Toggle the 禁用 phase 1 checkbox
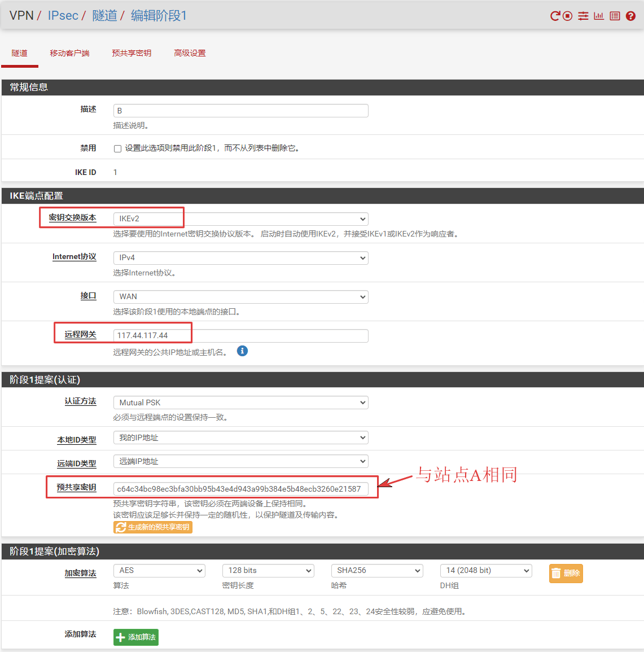Image resolution: width=644 pixels, height=652 pixels. tap(117, 148)
